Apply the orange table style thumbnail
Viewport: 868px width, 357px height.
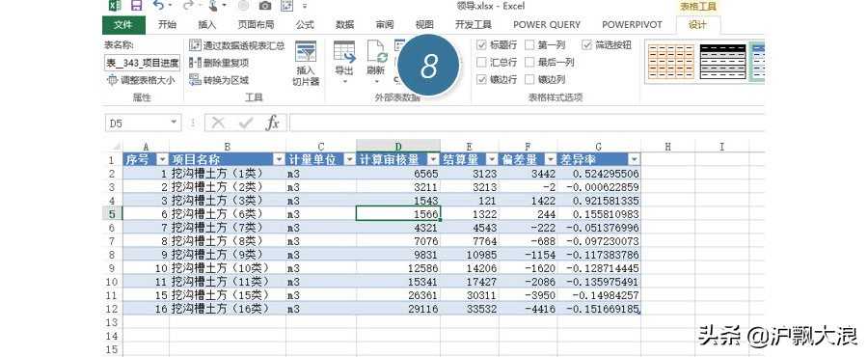pos(671,62)
